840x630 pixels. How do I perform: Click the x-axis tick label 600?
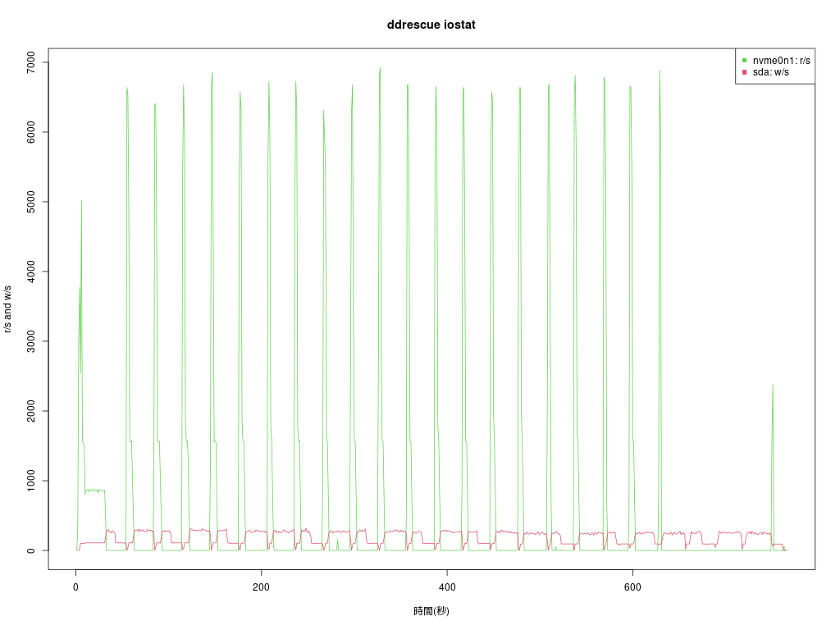[x=632, y=587]
